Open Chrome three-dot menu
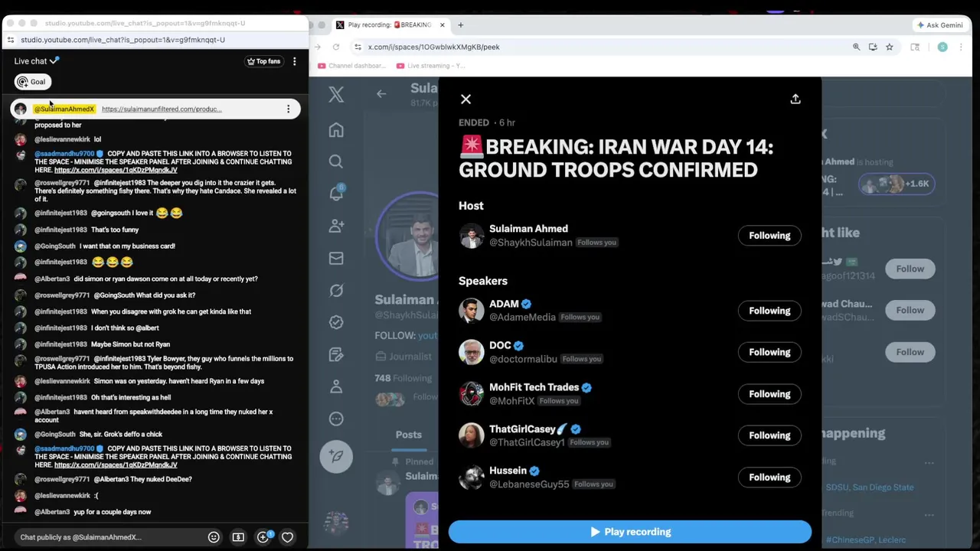Screen dimensions: 980x551 point(962,47)
